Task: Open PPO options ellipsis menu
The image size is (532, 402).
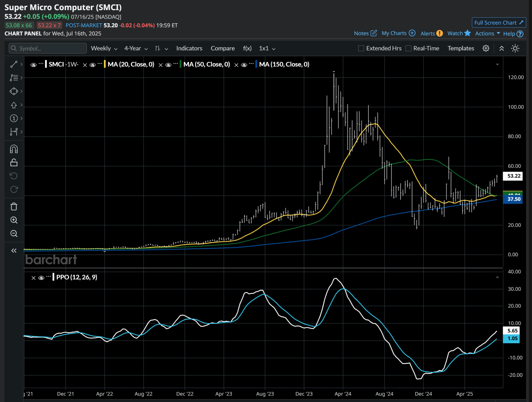Action: (x=49, y=277)
